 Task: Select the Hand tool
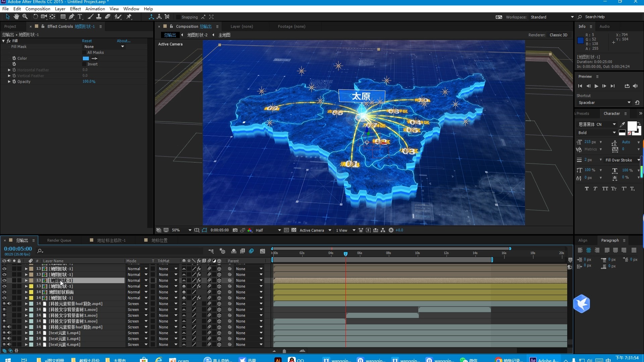click(16, 17)
